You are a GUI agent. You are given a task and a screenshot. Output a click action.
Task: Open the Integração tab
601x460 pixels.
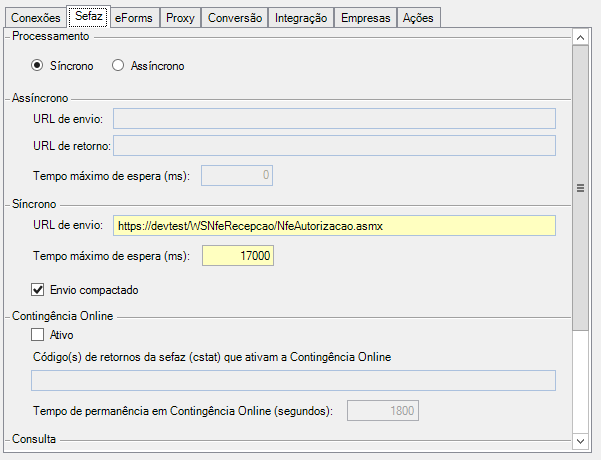click(301, 18)
